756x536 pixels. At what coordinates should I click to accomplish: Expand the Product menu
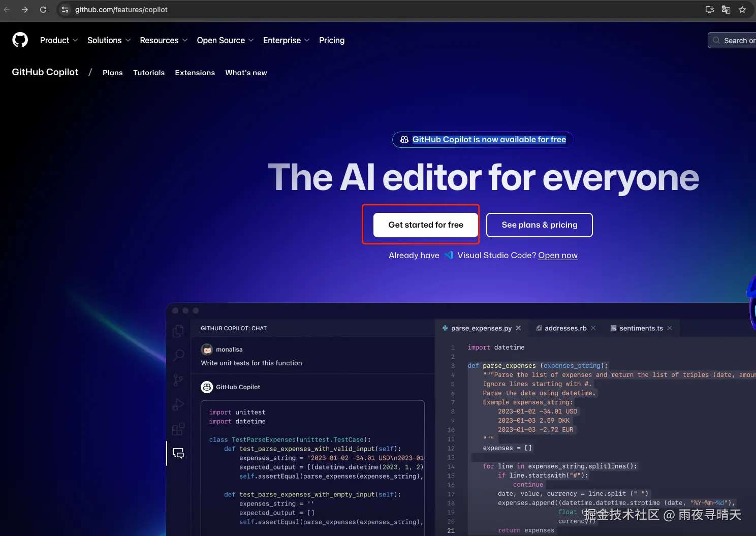59,40
